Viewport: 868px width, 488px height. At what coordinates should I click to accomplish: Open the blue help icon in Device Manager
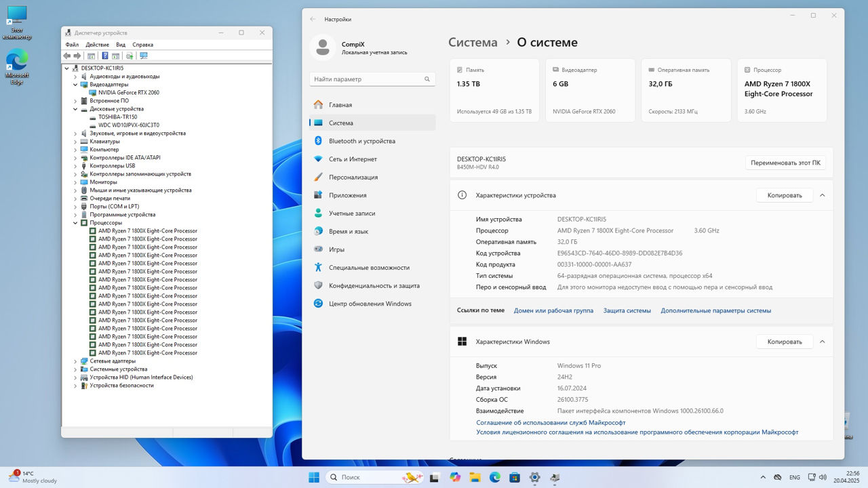(x=105, y=56)
